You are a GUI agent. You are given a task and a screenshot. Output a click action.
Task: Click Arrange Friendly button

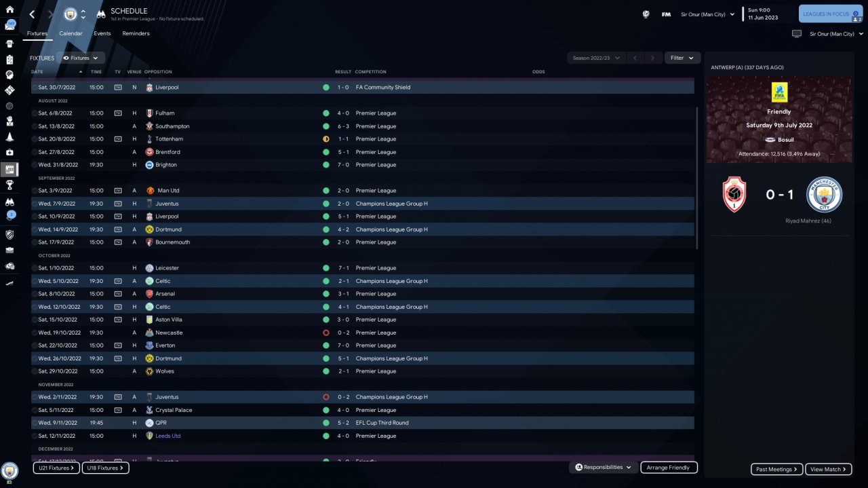pos(668,468)
